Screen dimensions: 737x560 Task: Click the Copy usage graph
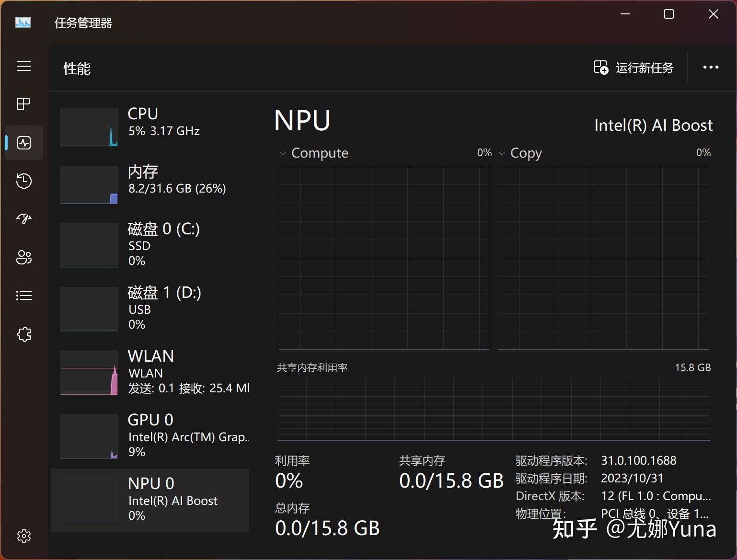coord(603,258)
